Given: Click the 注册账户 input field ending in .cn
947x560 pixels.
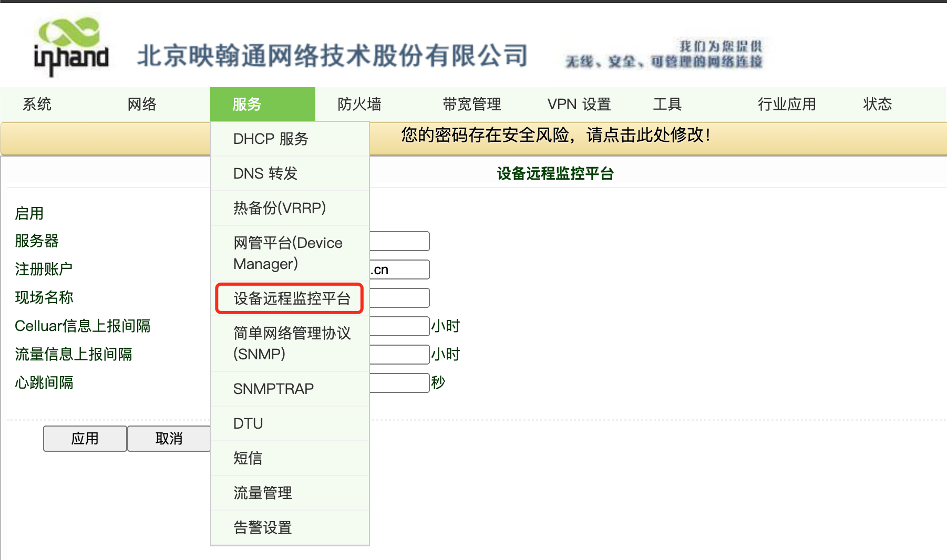Looking at the screenshot, I should point(399,269).
